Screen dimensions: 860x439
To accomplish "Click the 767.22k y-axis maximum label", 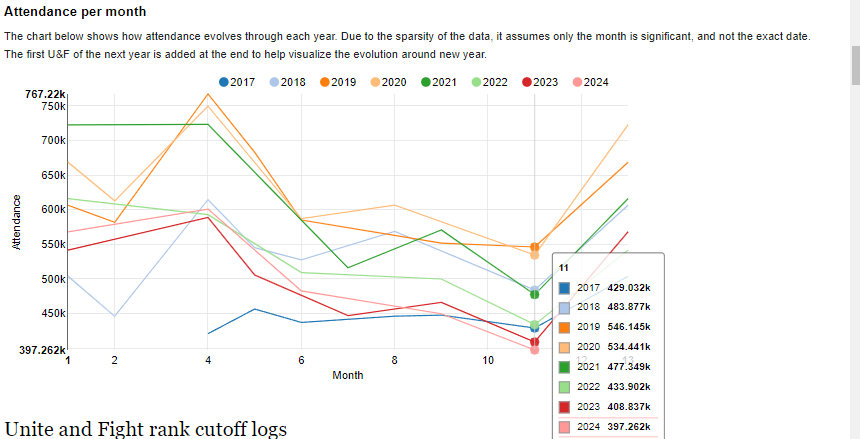I will (46, 94).
